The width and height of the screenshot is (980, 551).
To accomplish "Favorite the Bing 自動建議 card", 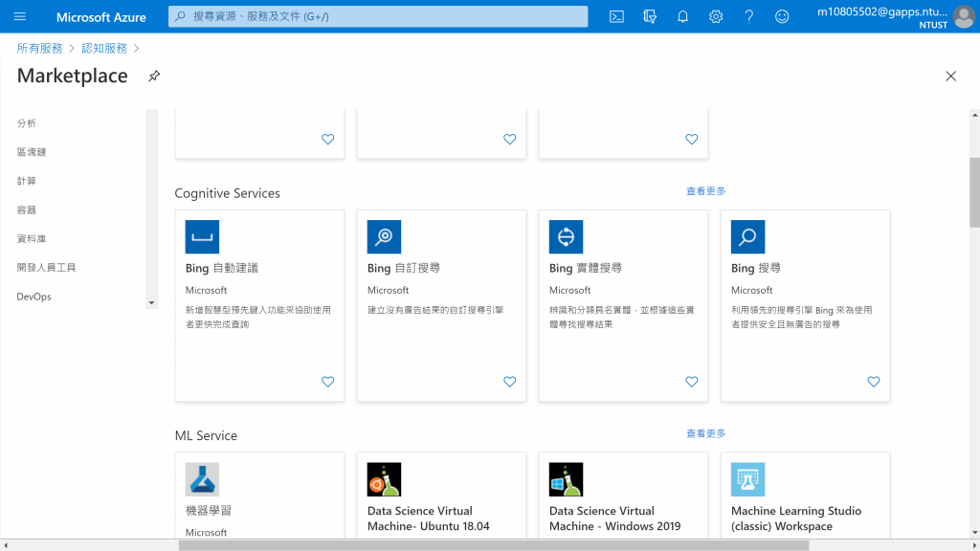I will (x=327, y=381).
